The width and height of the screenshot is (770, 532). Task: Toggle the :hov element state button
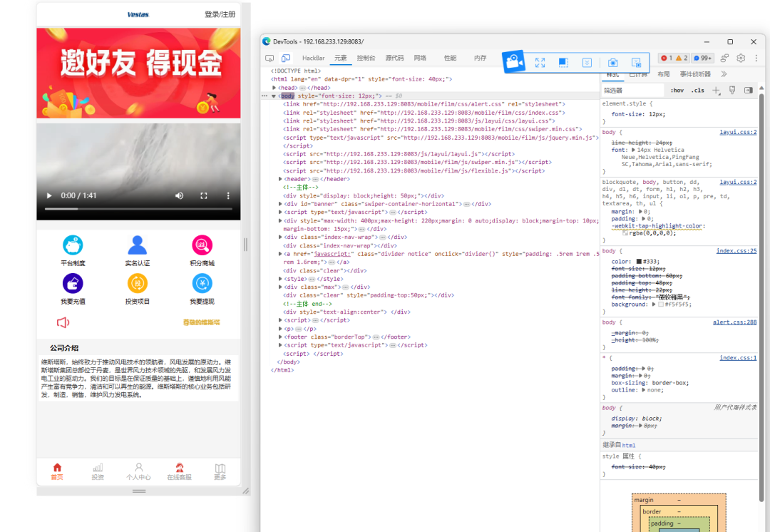pos(677,91)
